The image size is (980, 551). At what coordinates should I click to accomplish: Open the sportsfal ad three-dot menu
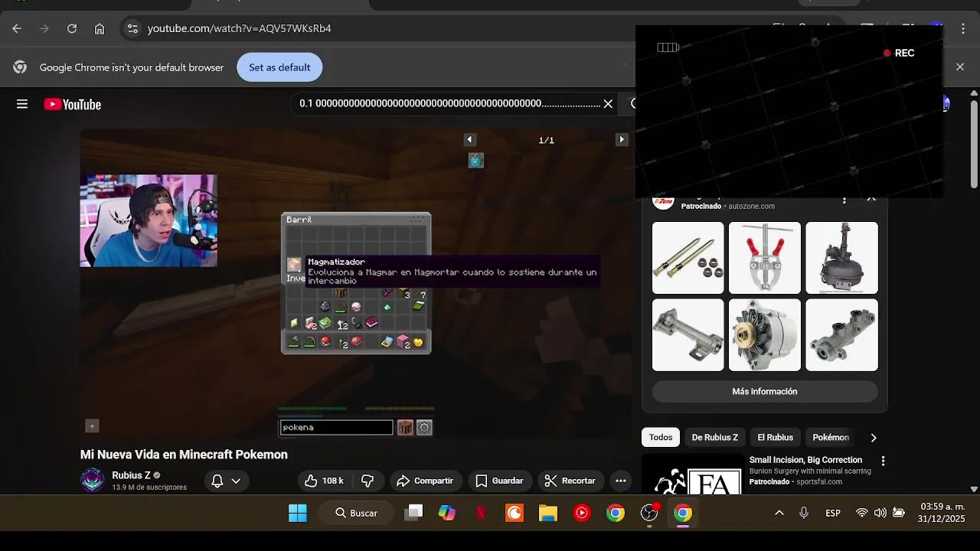point(883,461)
